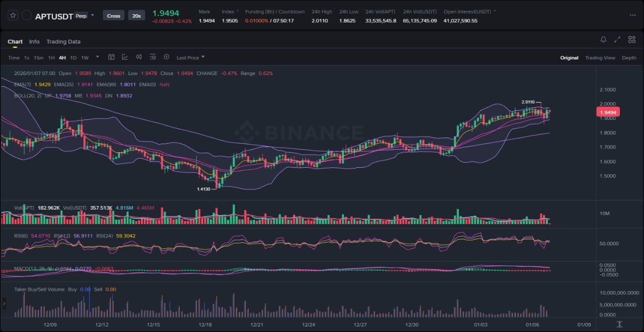The width and height of the screenshot is (644, 332).
Task: Switch to the Info tab
Action: point(34,42)
